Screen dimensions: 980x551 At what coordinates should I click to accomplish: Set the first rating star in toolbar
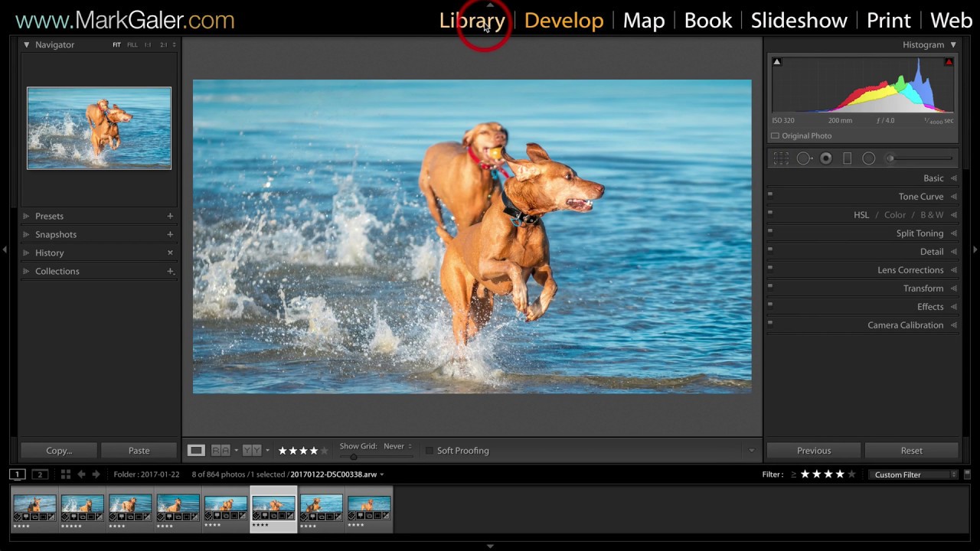click(x=283, y=451)
